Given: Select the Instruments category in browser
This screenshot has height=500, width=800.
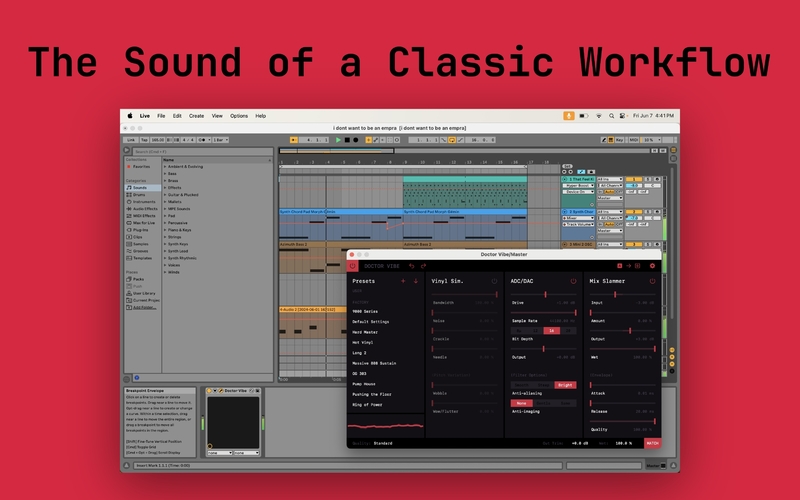Looking at the screenshot, I should pyautogui.click(x=141, y=202).
